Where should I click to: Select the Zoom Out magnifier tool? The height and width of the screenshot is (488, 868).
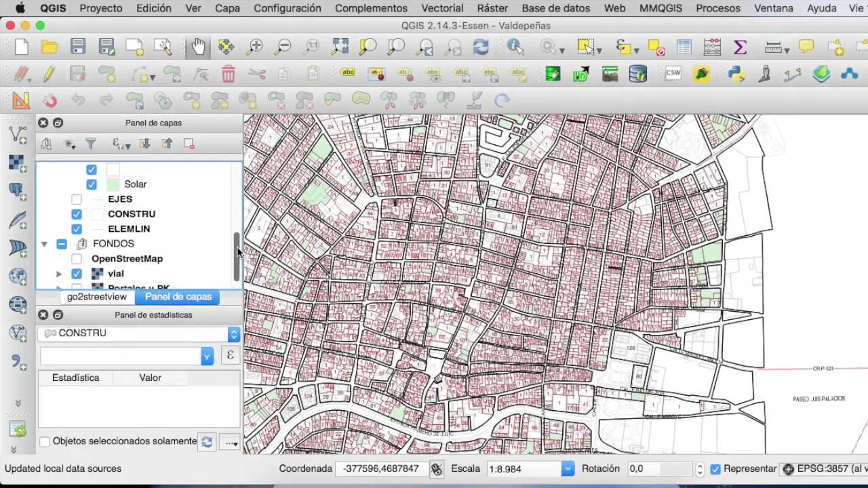point(283,47)
